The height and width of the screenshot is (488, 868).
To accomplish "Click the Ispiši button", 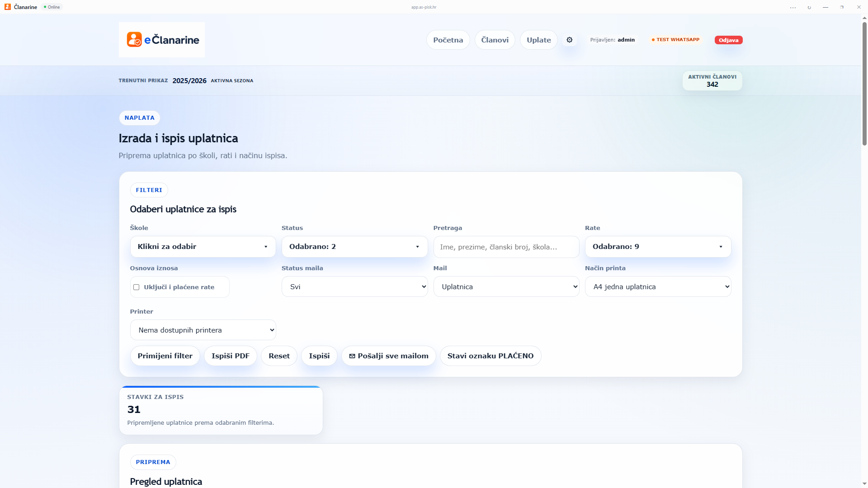I will pos(319,356).
